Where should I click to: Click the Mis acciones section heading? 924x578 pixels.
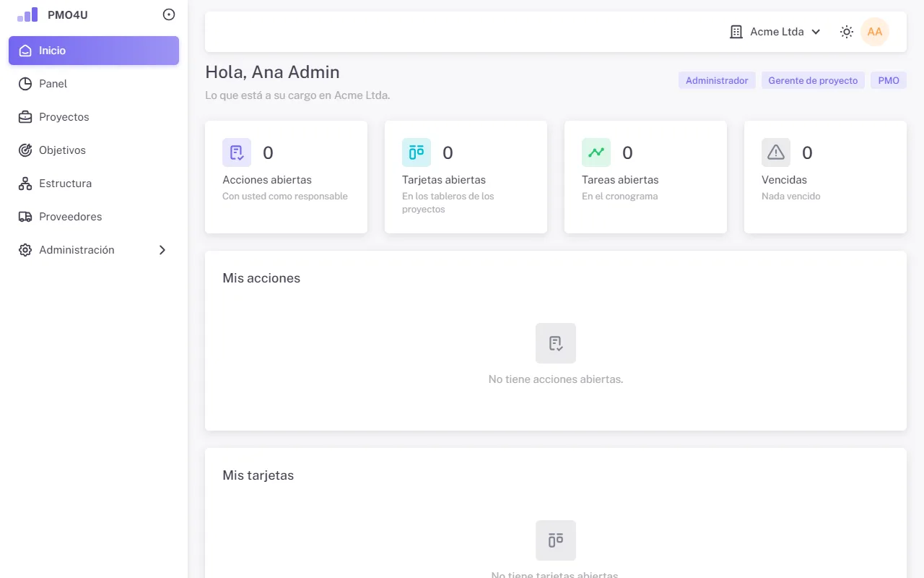[261, 278]
